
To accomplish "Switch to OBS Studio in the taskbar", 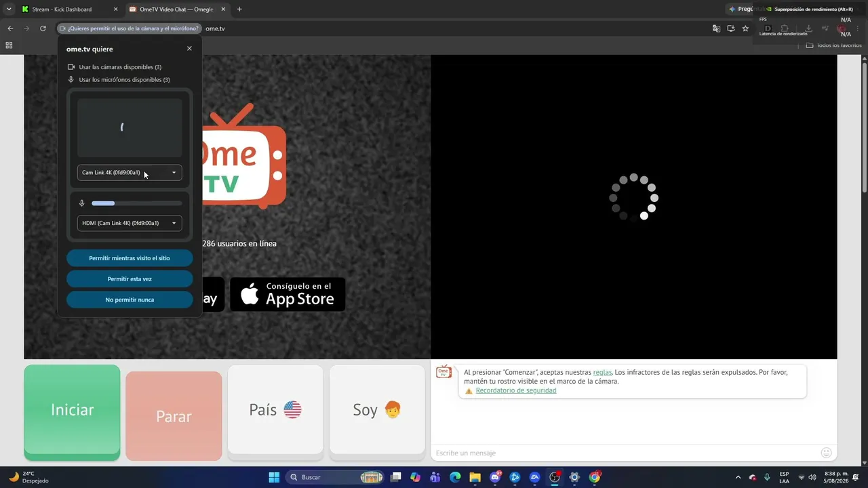I will tap(555, 477).
